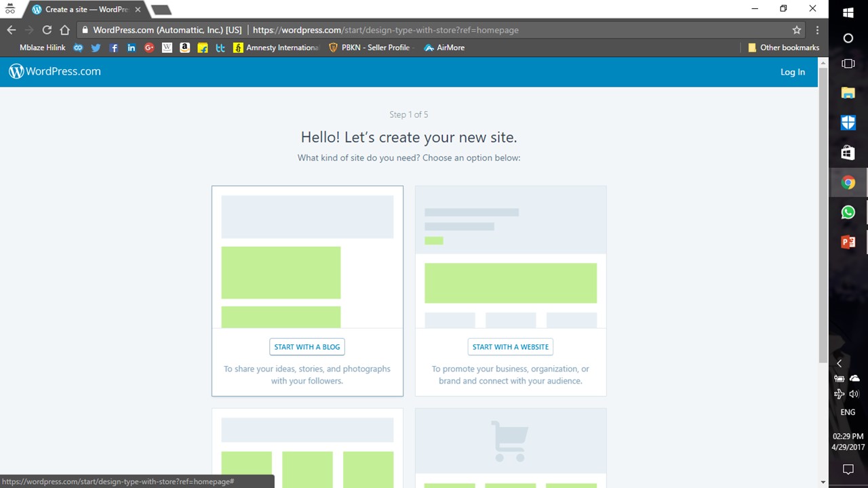Open the Chrome three-dot menu

pyautogui.click(x=817, y=30)
